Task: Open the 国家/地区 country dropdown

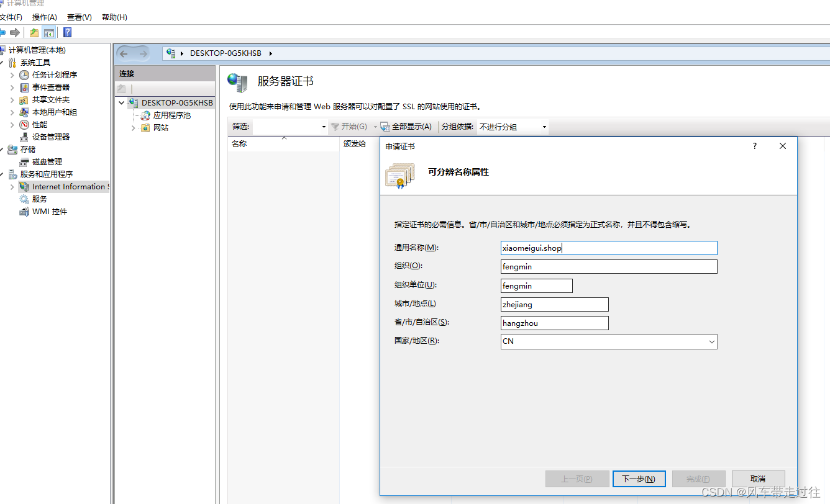Action: coord(711,341)
